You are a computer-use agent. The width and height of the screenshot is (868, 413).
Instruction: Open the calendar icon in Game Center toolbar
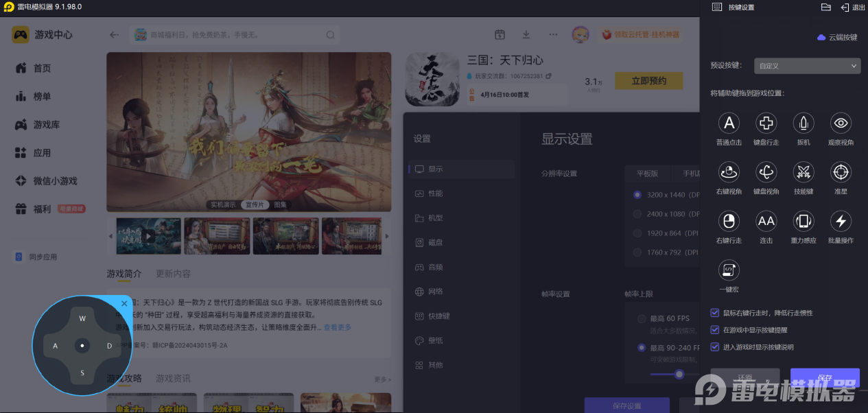(500, 34)
